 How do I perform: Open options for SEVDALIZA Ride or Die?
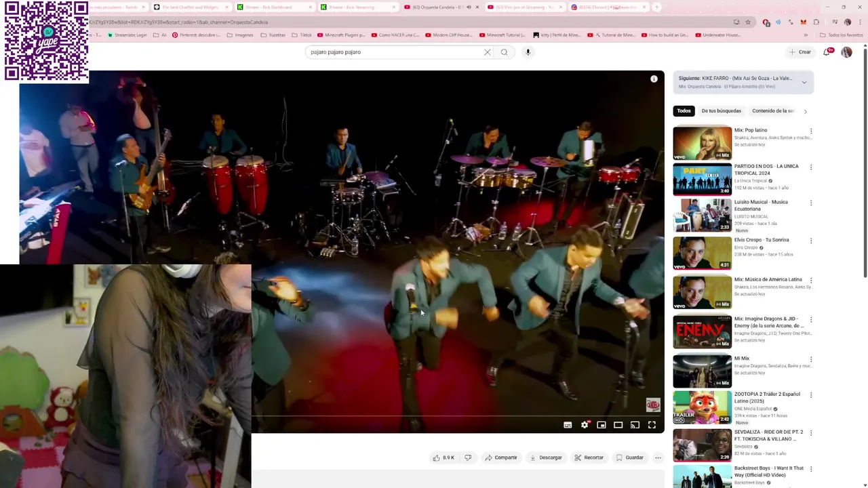(x=810, y=433)
